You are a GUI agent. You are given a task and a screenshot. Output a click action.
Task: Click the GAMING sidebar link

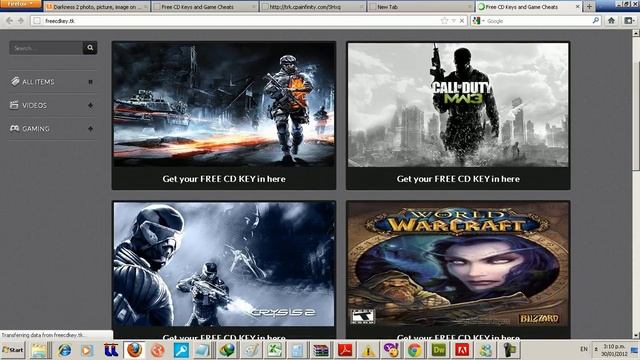[36, 129]
